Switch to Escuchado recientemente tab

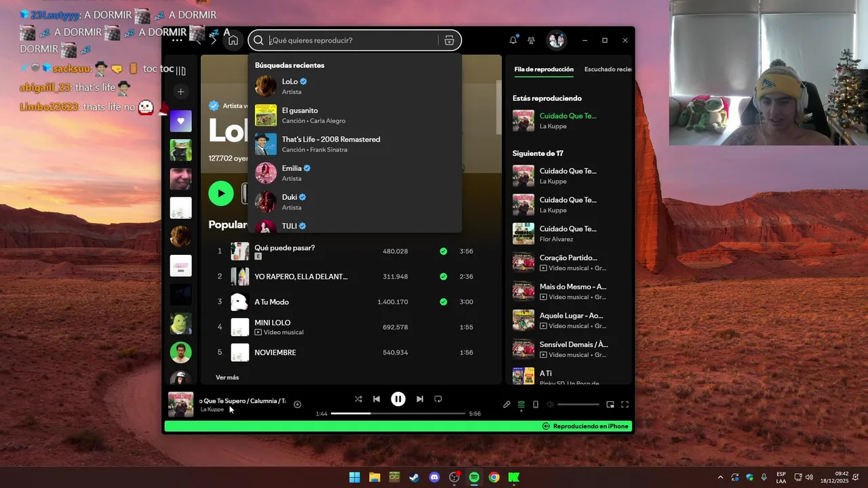[608, 69]
